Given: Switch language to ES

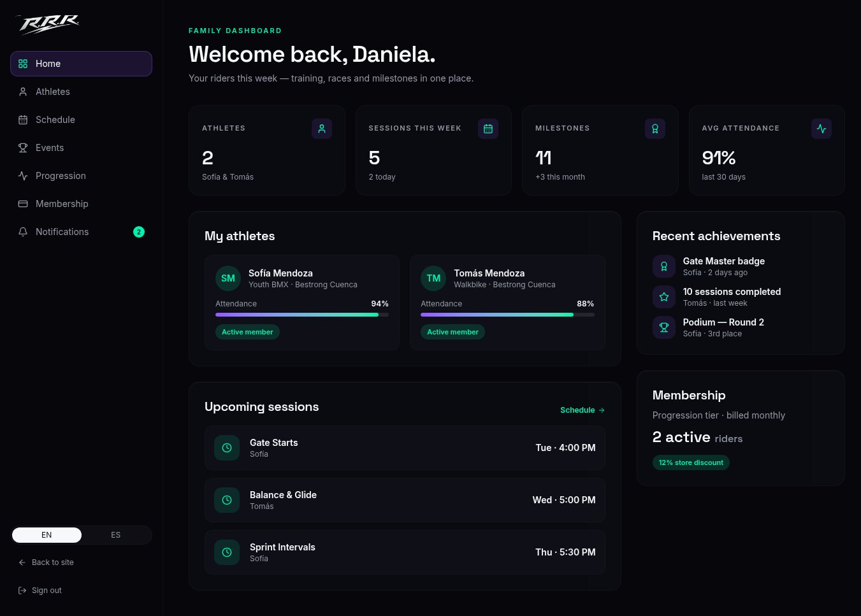Looking at the screenshot, I should pyautogui.click(x=116, y=535).
